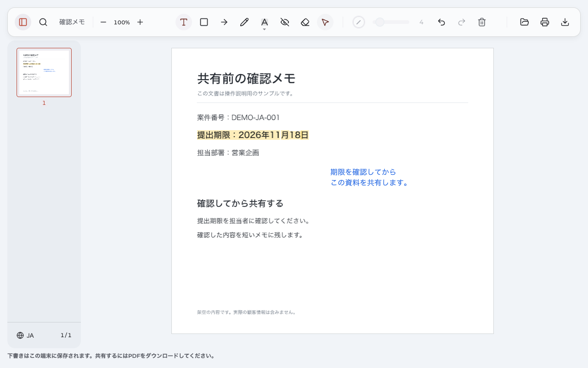Select the pointer selection tool
588x368 pixels.
325,22
